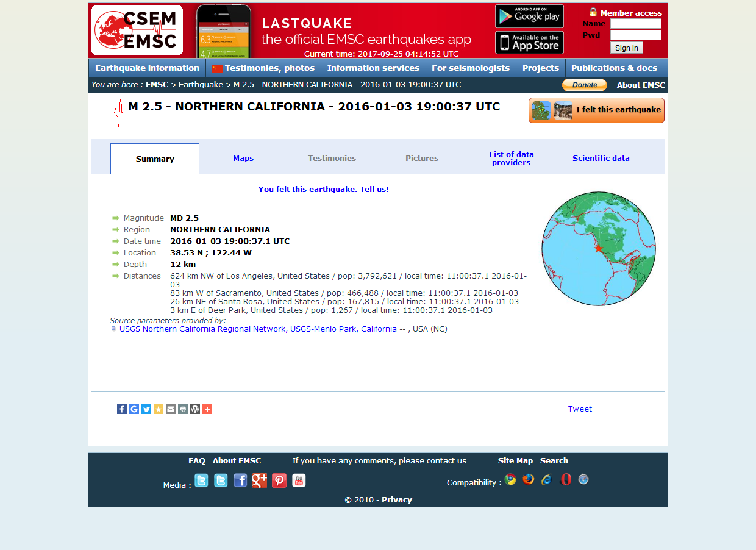Open the USGS Northern California Regional Network link
The image size is (756, 550).
(258, 329)
